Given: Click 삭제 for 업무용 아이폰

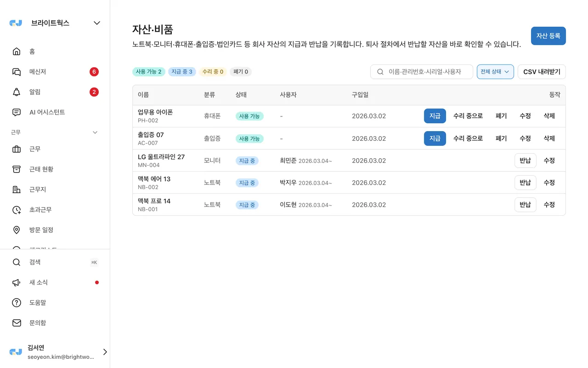Looking at the screenshot, I should point(549,116).
